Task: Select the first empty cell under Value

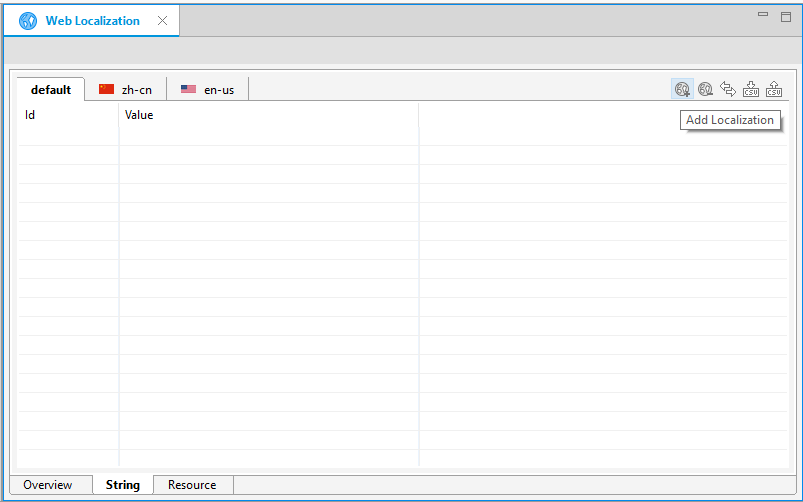Action: coord(268,136)
